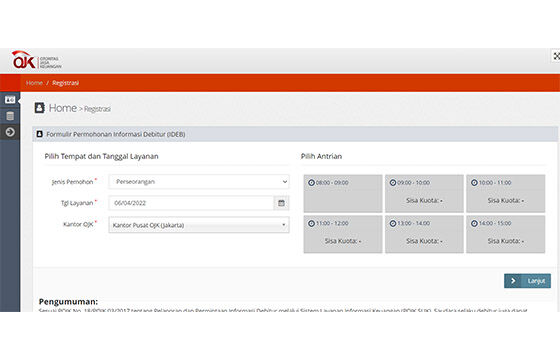
Task: Open the Kantor OJK dropdown
Action: click(199, 225)
